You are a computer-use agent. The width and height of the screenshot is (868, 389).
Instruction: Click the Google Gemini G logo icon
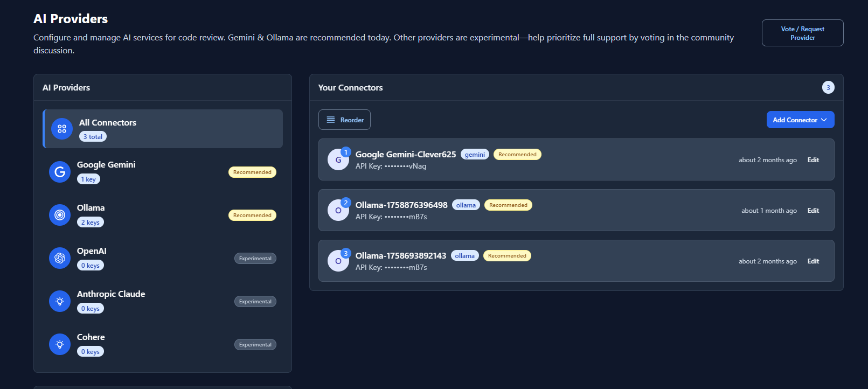coord(60,172)
